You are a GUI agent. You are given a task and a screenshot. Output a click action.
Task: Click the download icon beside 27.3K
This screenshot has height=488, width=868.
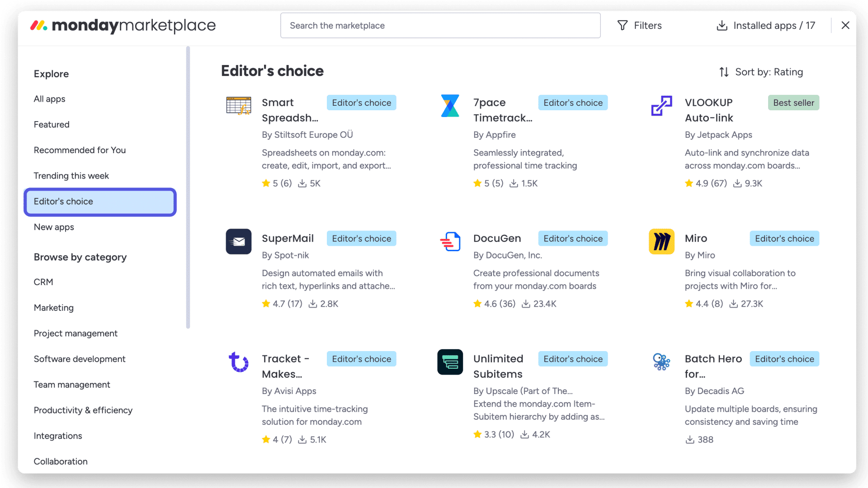coord(733,304)
